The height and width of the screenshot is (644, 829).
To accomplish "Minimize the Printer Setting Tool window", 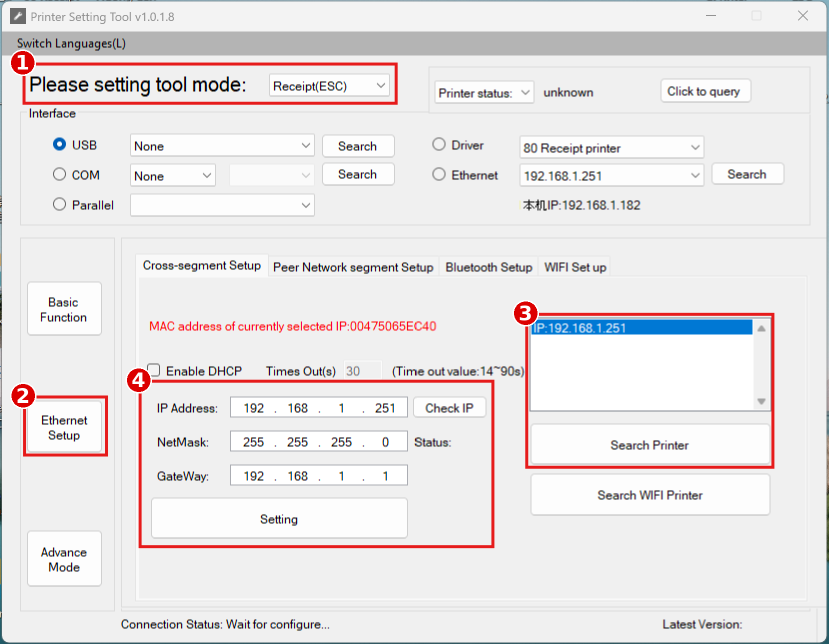I will pyautogui.click(x=711, y=16).
